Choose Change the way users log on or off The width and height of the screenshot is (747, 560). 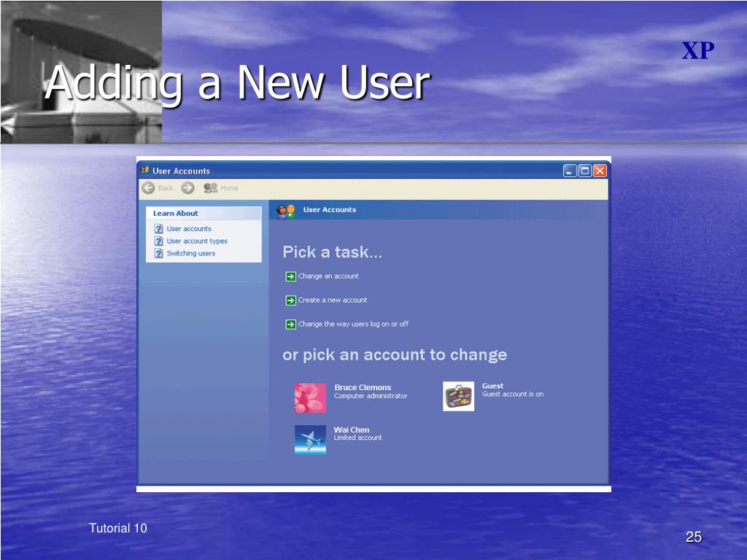click(353, 324)
